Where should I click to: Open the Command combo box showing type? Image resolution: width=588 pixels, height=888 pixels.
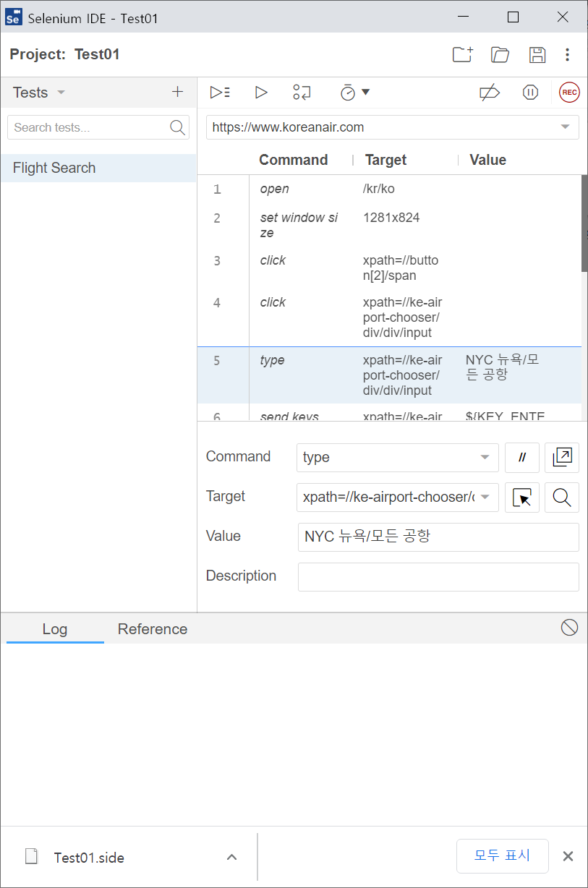pyautogui.click(x=397, y=457)
